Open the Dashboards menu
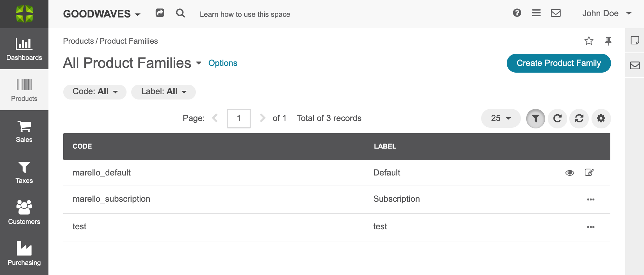Image resolution: width=644 pixels, height=275 pixels. 24,49
